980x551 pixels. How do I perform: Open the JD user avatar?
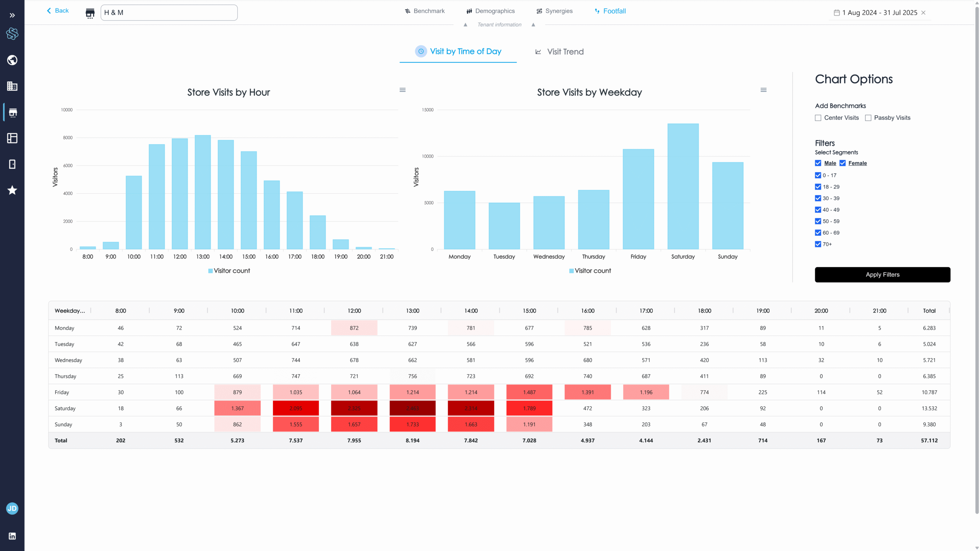click(12, 509)
